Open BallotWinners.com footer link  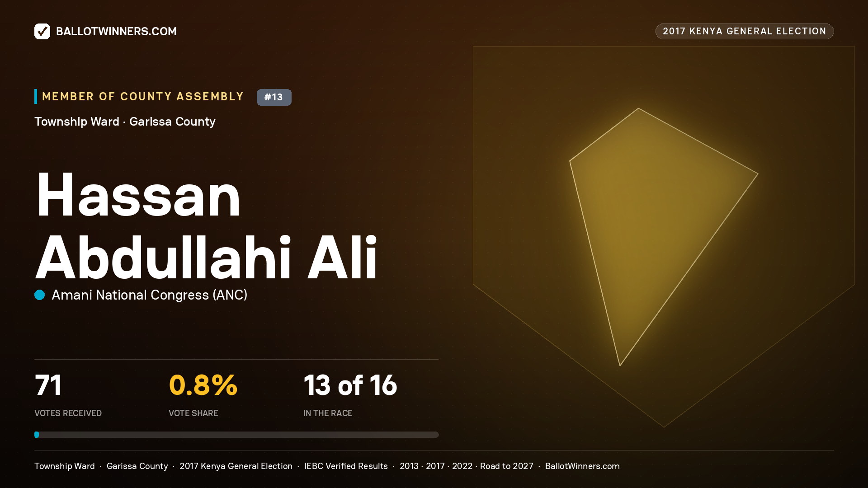582,466
